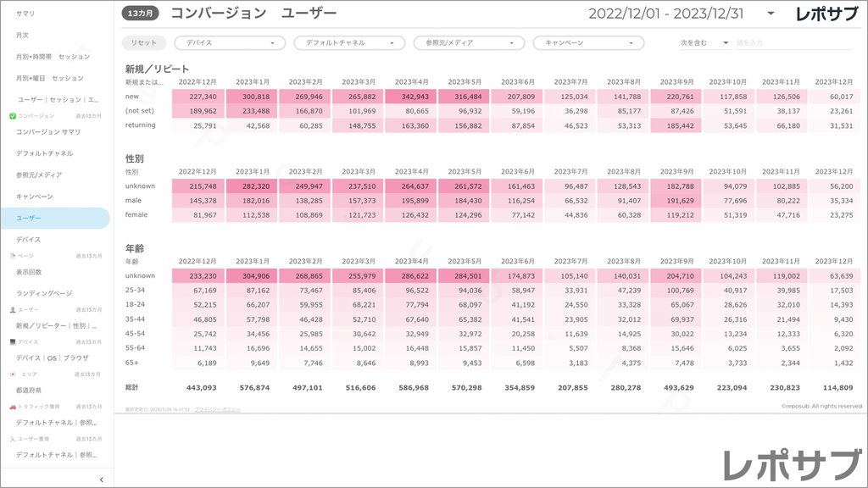Screen dimensions: 868x488
Task: Open the デバイス filter dropdown
Action: (230, 42)
